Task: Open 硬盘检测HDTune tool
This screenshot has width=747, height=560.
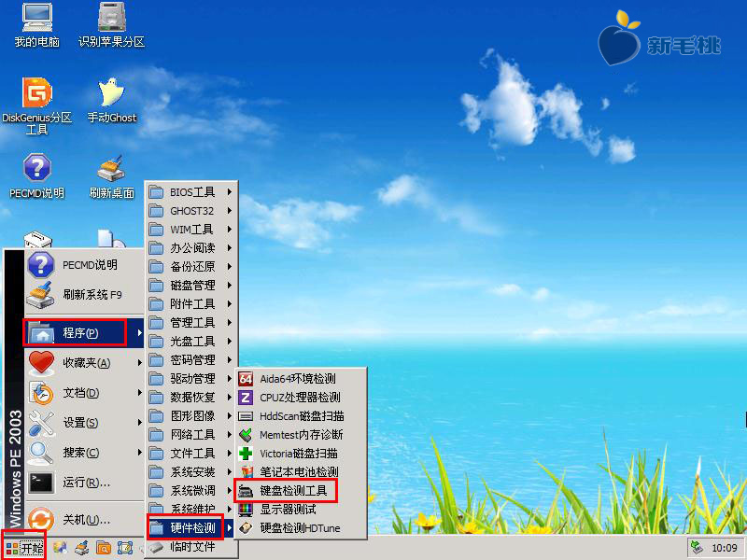Action: pos(301,527)
